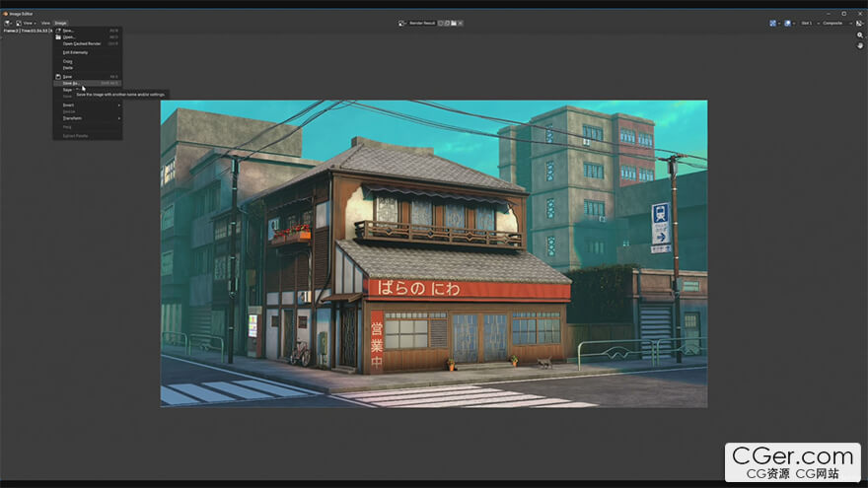Click the image browse icon beside Render Result
Image resolution: width=868 pixels, height=488 pixels.
(402, 23)
